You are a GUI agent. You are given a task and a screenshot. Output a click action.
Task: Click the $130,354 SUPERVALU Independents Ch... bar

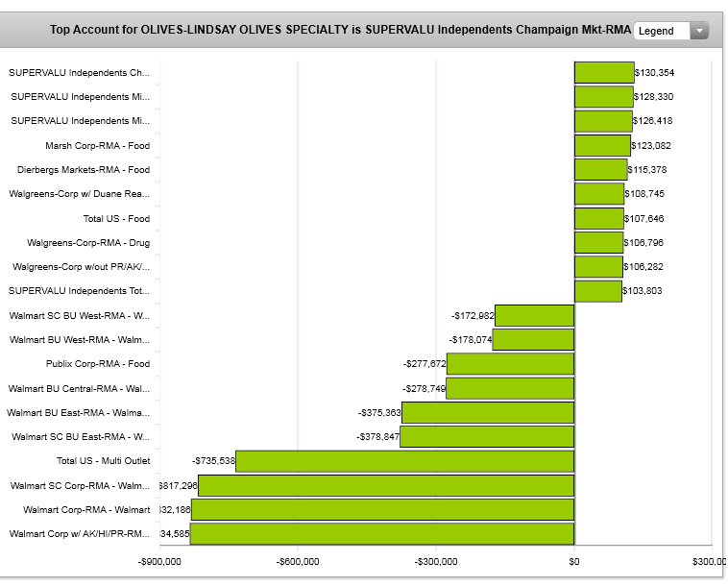[x=604, y=73]
